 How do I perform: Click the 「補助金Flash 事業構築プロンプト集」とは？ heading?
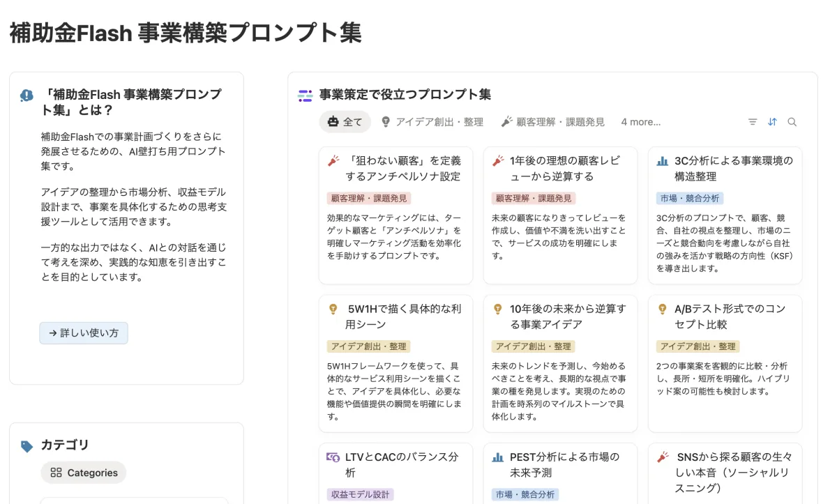coord(133,102)
